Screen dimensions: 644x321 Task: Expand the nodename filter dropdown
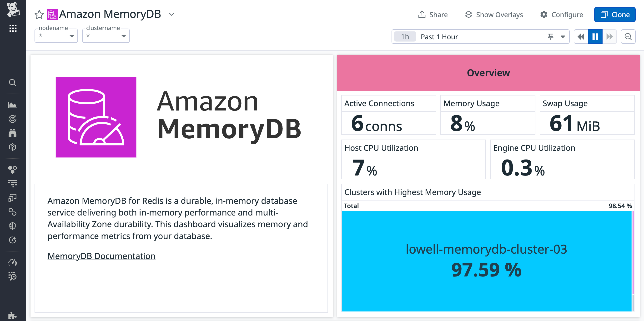point(72,36)
